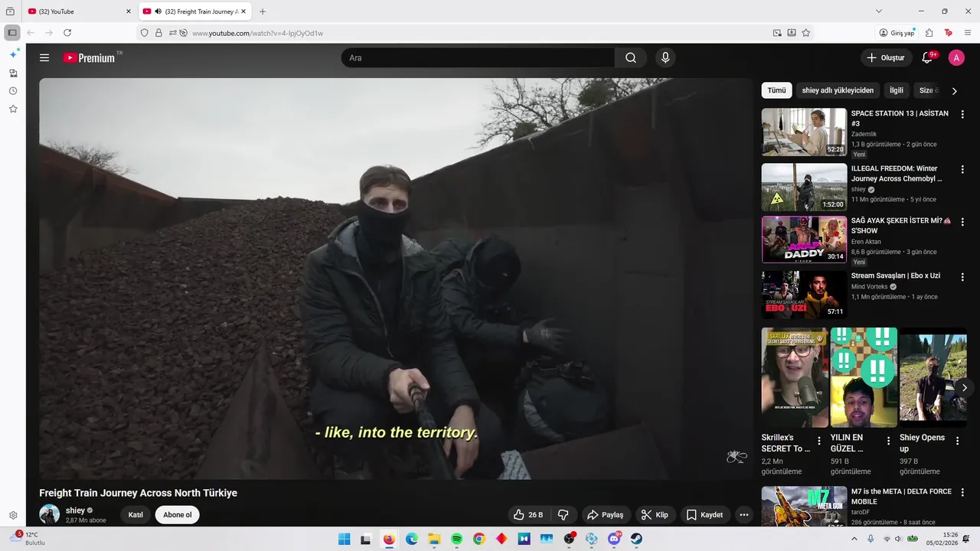Open history clock in sidebar
This screenshot has height=551, width=980.
[x=13, y=91]
